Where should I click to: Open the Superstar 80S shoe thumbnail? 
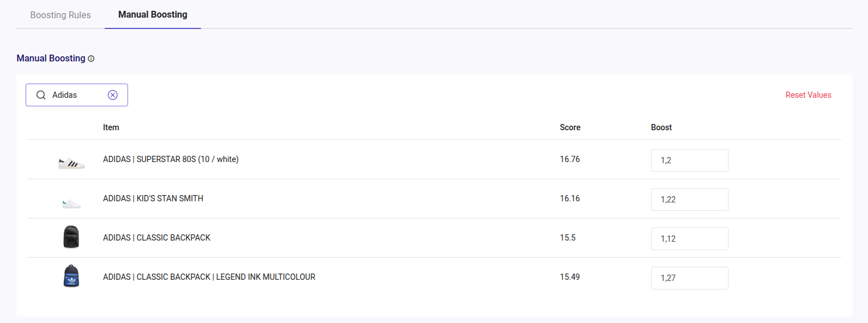(71, 164)
